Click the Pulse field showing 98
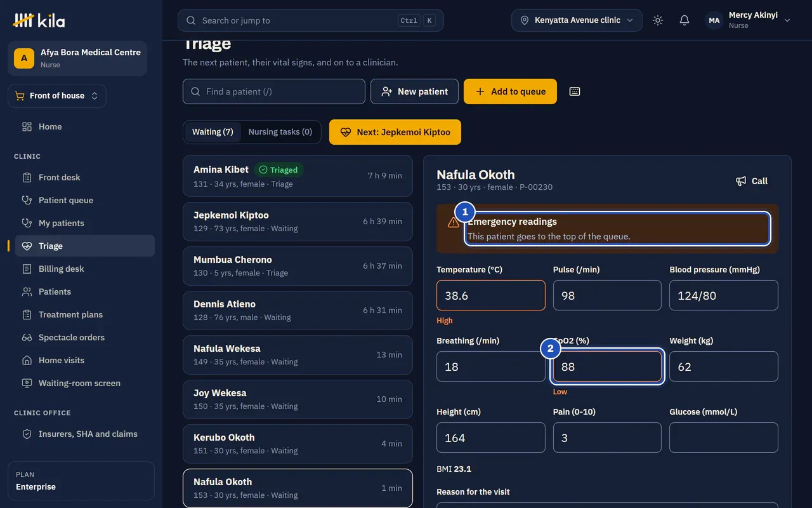This screenshot has width=812, height=508. coord(607,295)
